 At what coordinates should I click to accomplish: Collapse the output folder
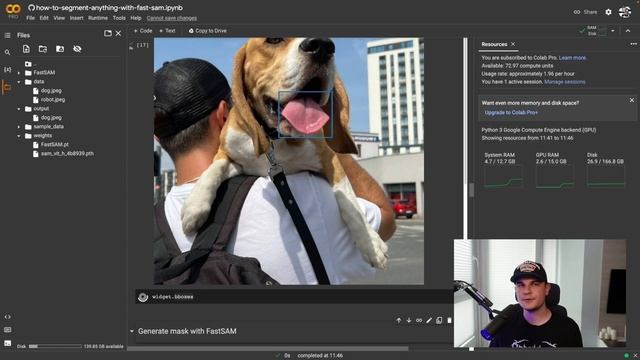click(18, 109)
